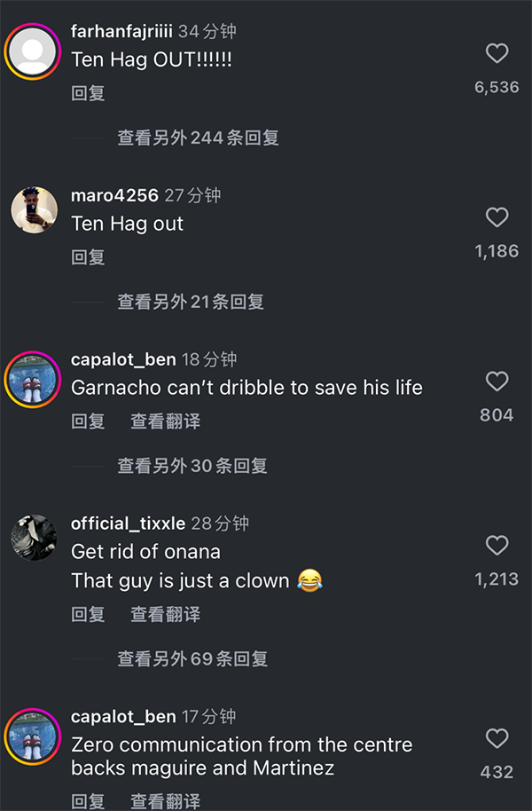Reply to farhanfajriiii's comment
The width and height of the screenshot is (532, 811).
click(88, 93)
